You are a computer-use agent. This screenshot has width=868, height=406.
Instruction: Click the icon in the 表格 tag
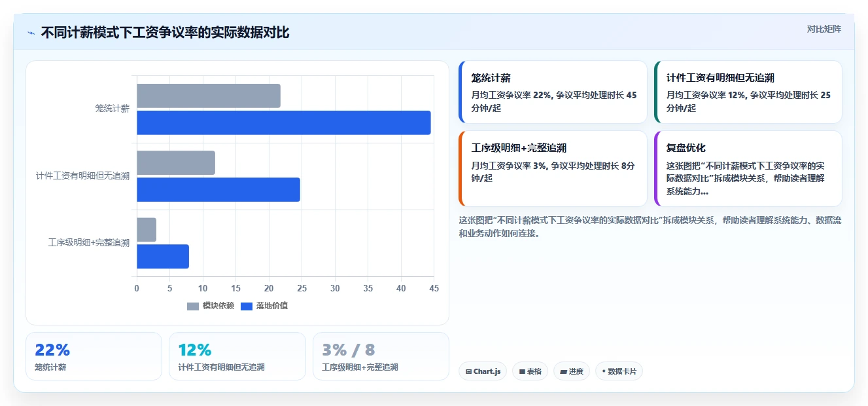(522, 371)
